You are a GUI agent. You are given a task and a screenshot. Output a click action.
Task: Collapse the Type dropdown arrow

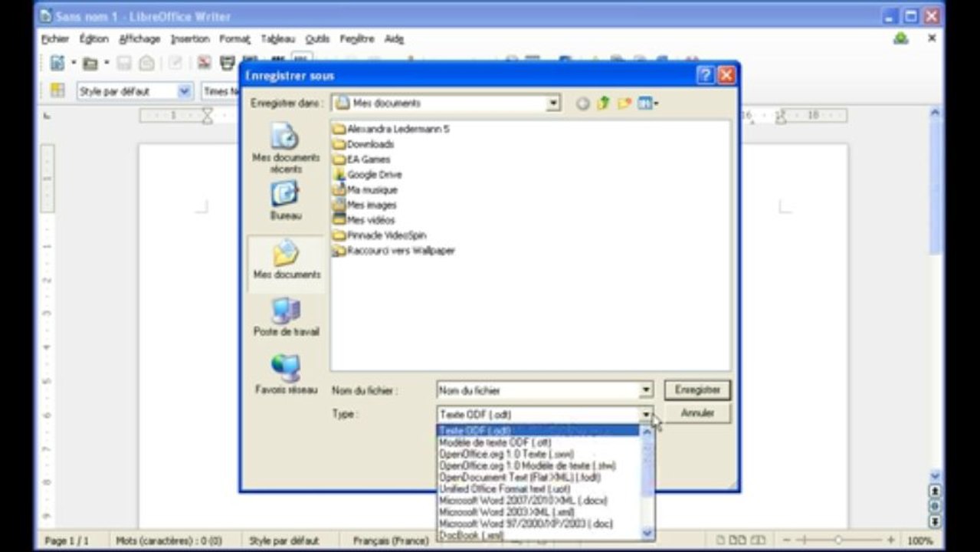pyautogui.click(x=646, y=415)
